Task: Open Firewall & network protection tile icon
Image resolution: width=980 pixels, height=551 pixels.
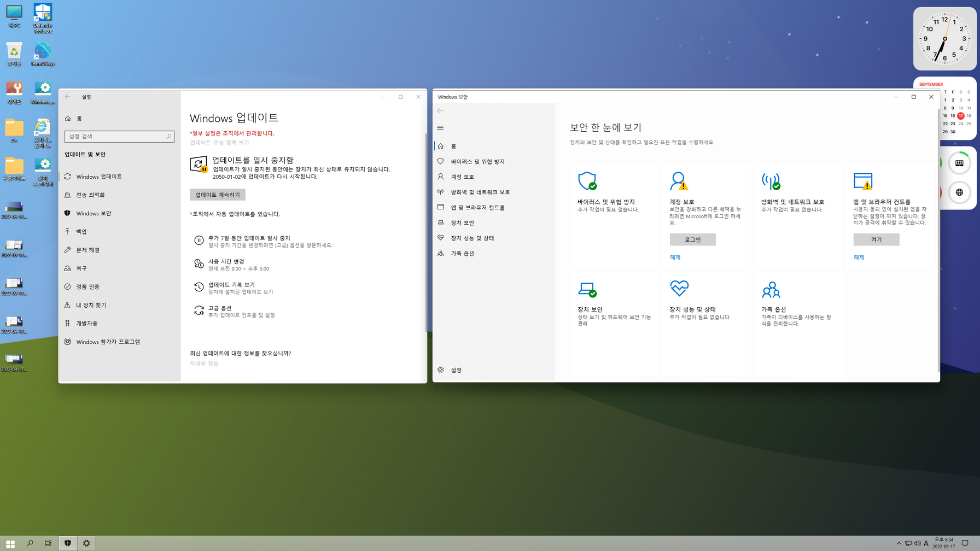Action: pyautogui.click(x=771, y=181)
